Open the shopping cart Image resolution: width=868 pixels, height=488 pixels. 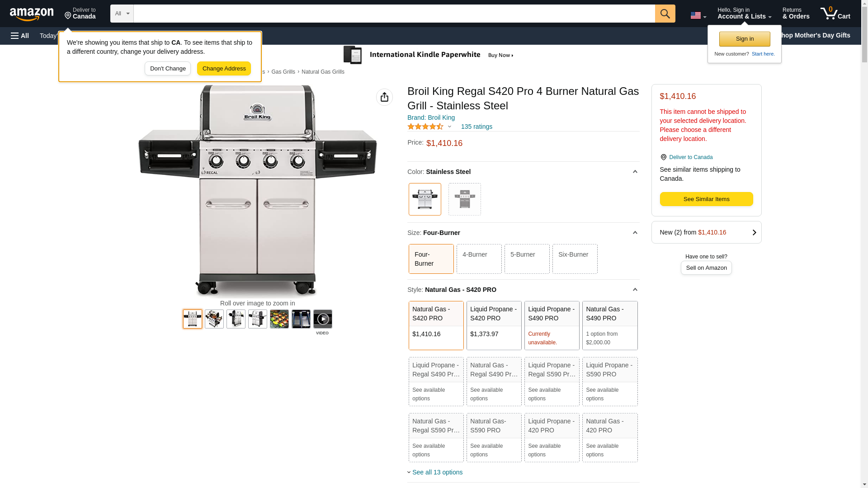[835, 14]
